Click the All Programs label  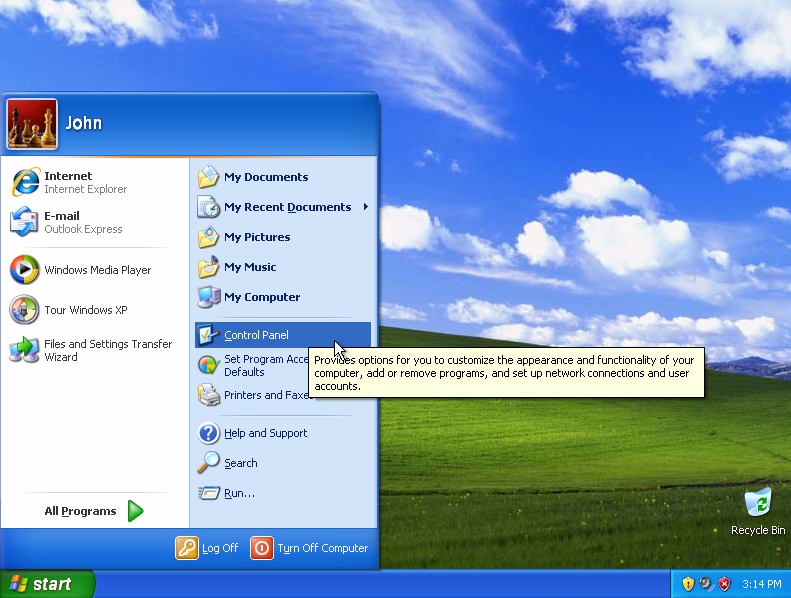tap(80, 511)
